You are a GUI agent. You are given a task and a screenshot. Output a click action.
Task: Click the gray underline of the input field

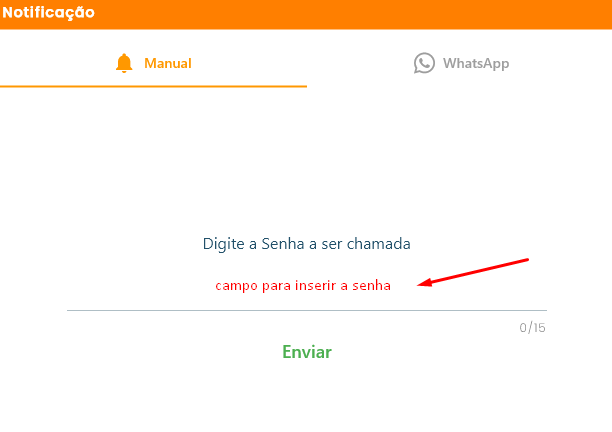[307, 310]
